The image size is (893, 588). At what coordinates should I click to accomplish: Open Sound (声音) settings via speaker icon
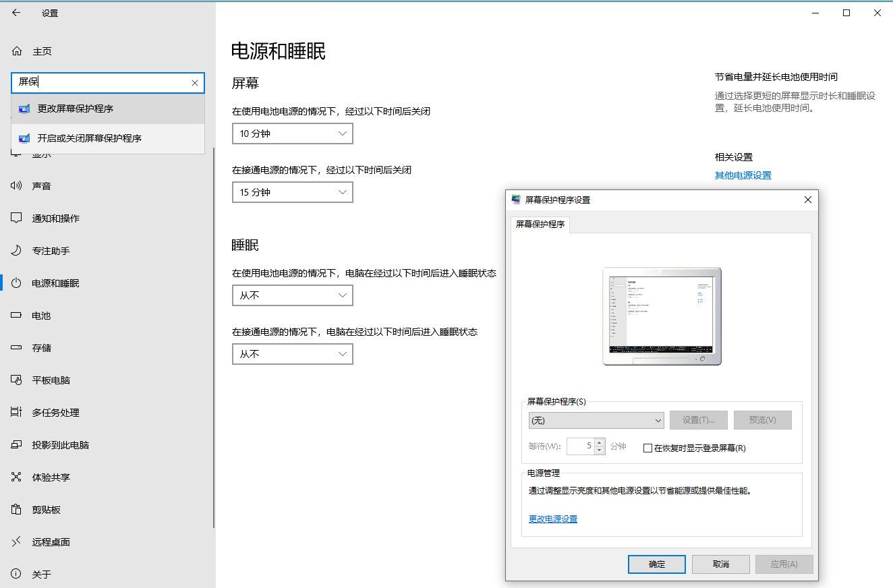click(17, 186)
